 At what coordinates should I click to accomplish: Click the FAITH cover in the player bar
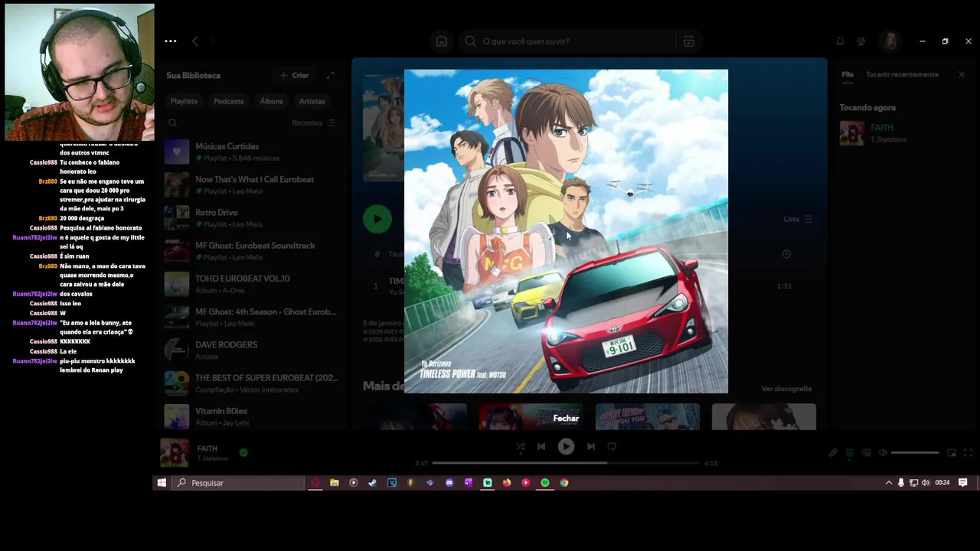pos(175,452)
